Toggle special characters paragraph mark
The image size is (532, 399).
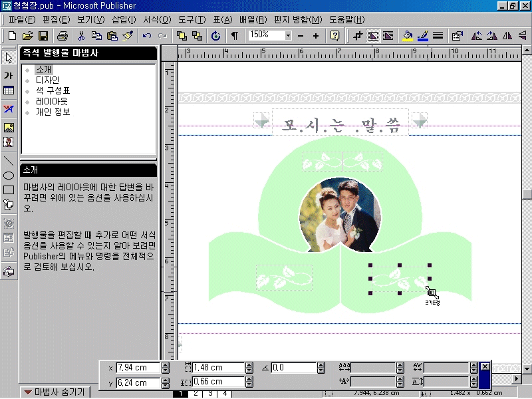pos(234,36)
